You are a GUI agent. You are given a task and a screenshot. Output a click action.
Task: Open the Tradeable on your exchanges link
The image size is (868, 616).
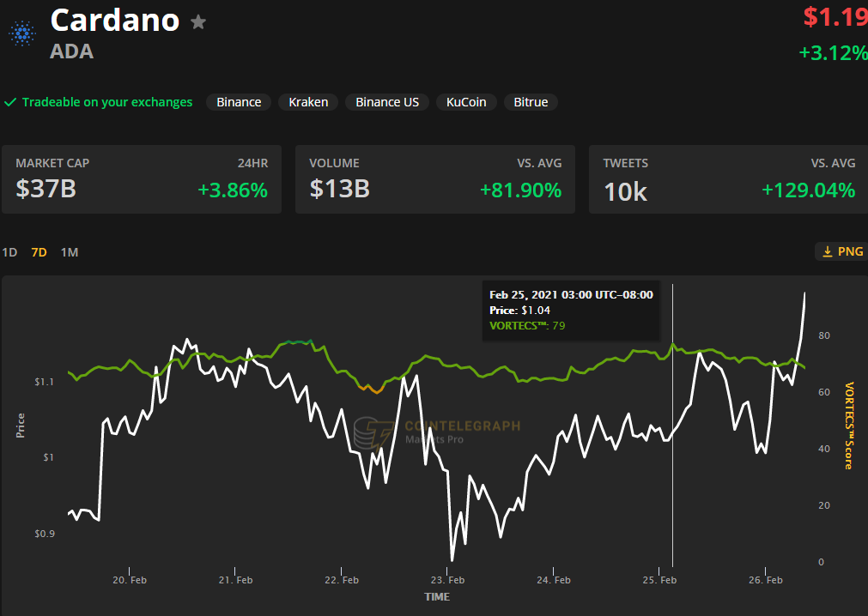point(107,101)
